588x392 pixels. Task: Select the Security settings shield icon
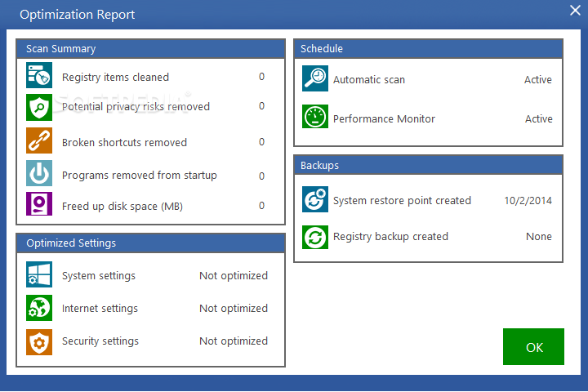[x=39, y=342]
